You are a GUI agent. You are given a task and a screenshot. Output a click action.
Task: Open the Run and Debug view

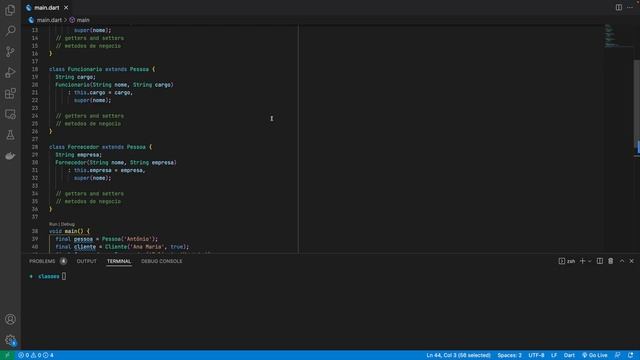(10, 73)
